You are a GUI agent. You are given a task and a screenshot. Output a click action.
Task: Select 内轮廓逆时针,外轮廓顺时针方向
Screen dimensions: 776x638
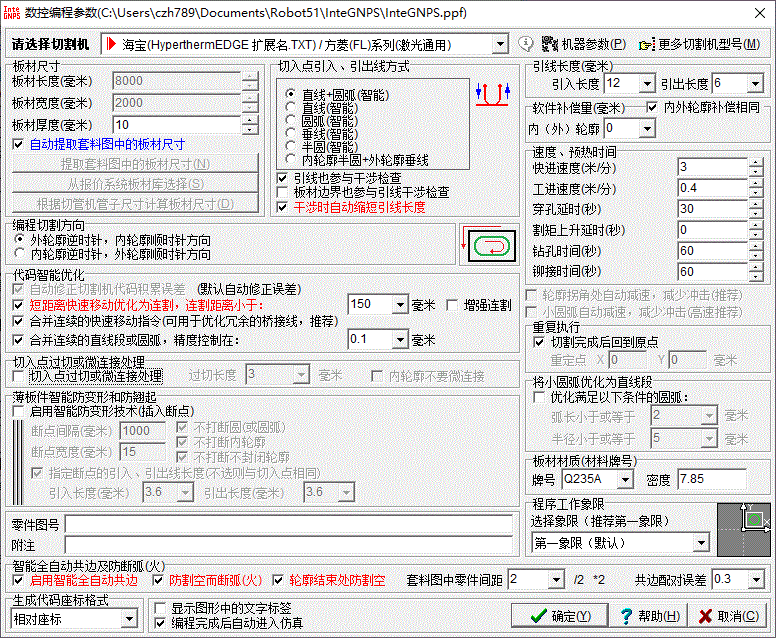pyautogui.click(x=114, y=254)
